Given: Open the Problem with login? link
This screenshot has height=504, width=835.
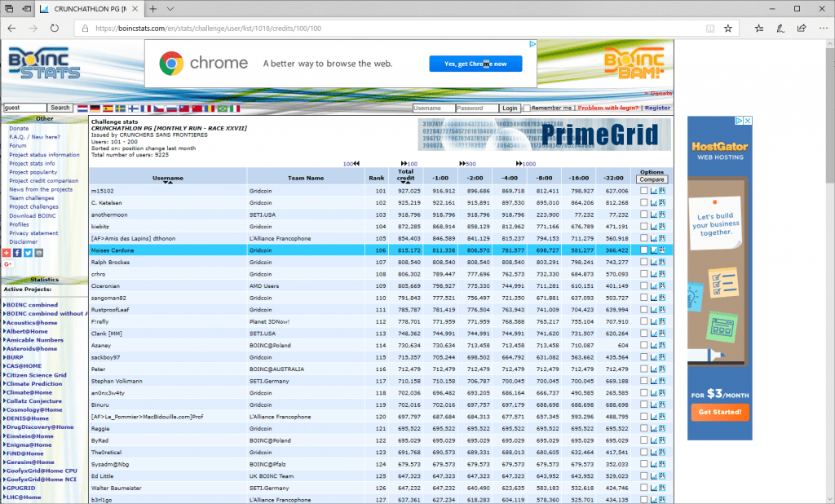Looking at the screenshot, I should (607, 108).
